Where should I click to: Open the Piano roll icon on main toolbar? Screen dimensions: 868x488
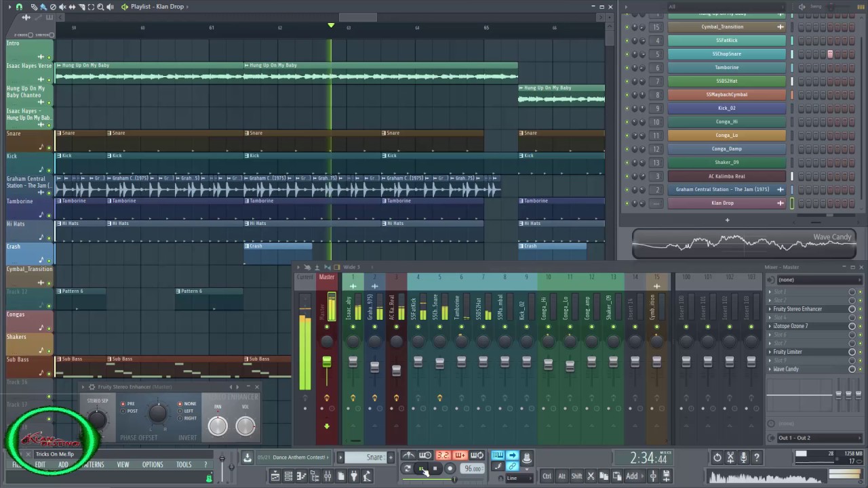[x=301, y=476]
